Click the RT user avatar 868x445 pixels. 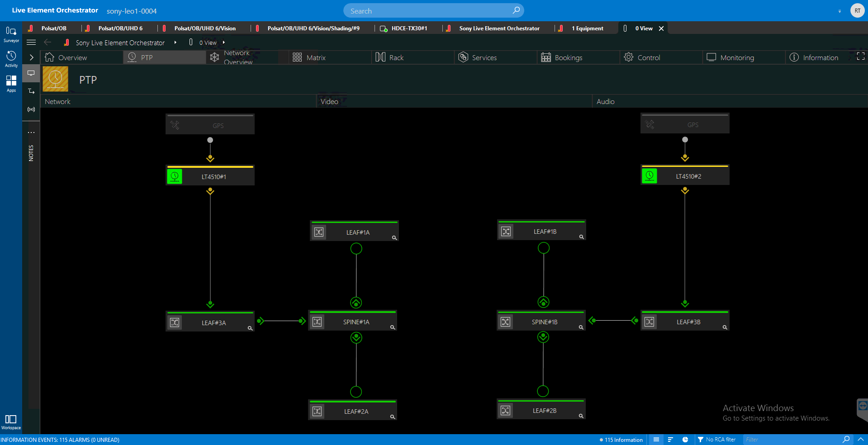pyautogui.click(x=857, y=10)
